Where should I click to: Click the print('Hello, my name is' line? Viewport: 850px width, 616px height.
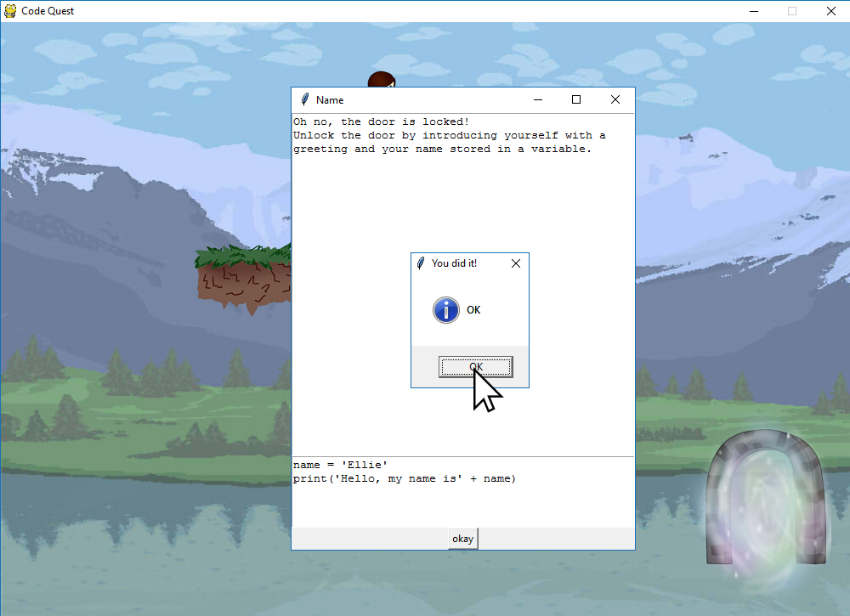click(405, 479)
